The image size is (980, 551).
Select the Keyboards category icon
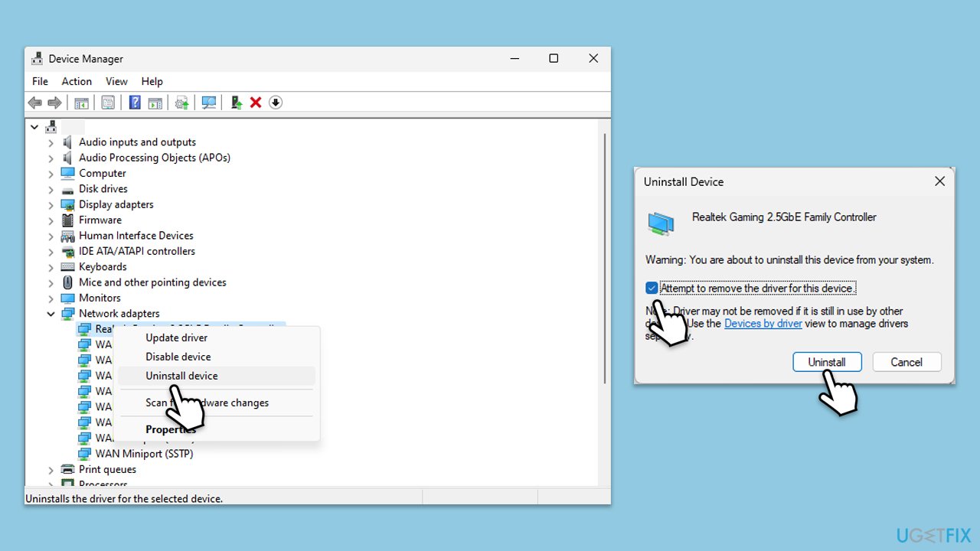[67, 267]
